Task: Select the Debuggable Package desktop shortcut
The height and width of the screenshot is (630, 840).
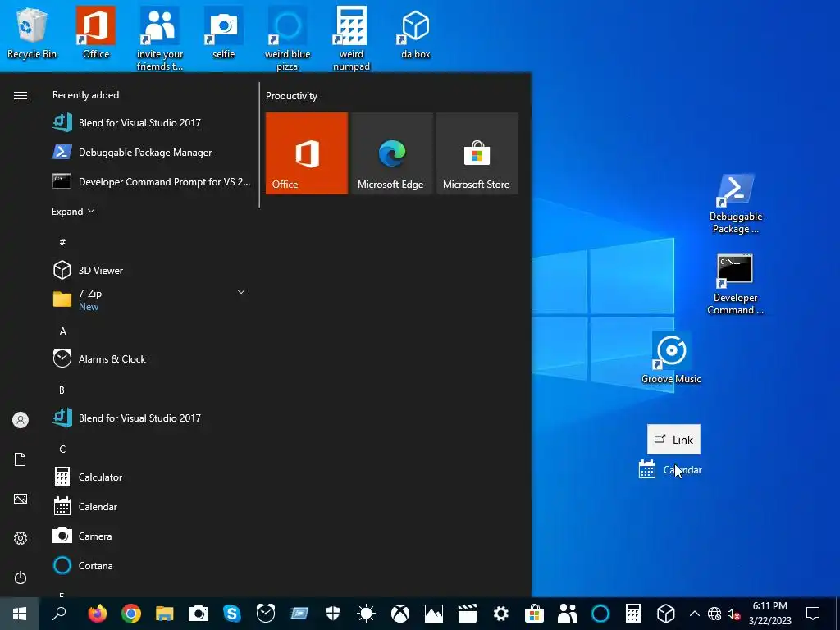Action: (735, 203)
